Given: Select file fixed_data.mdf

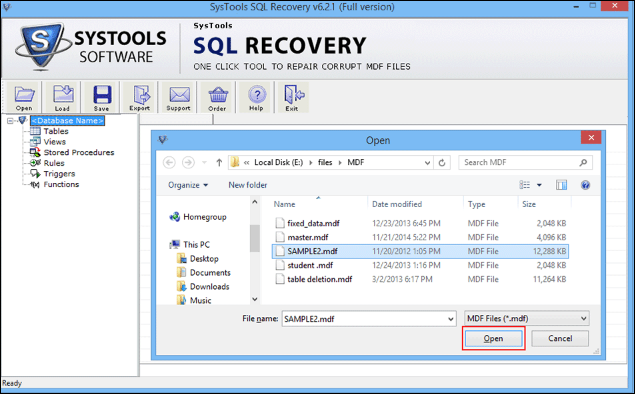Looking at the screenshot, I should pyautogui.click(x=420, y=223).
